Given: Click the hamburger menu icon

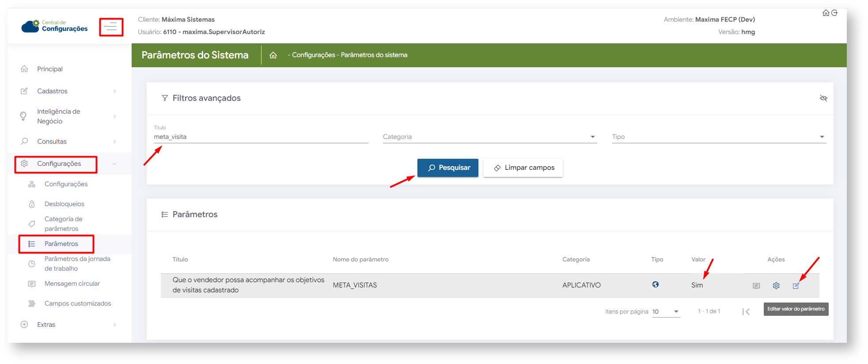Looking at the screenshot, I should point(110,27).
